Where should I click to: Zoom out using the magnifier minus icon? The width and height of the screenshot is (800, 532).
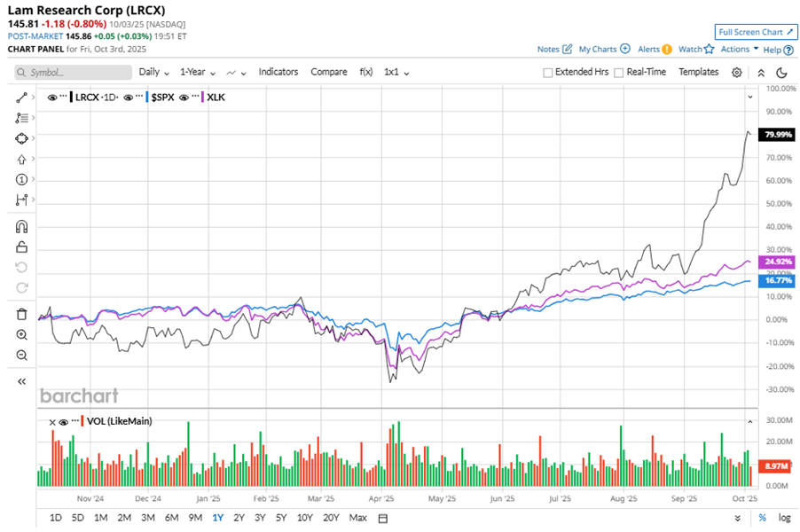click(x=22, y=355)
